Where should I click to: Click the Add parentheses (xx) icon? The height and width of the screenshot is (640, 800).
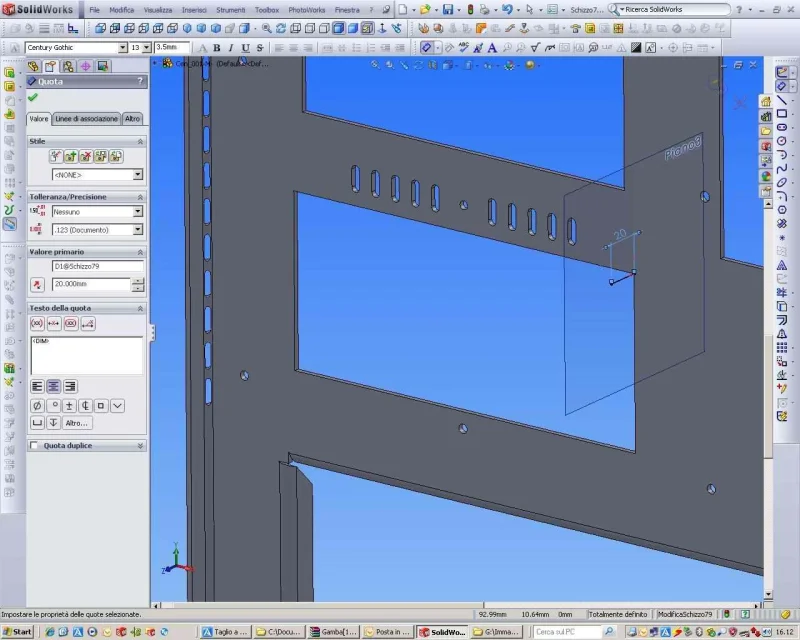37,324
